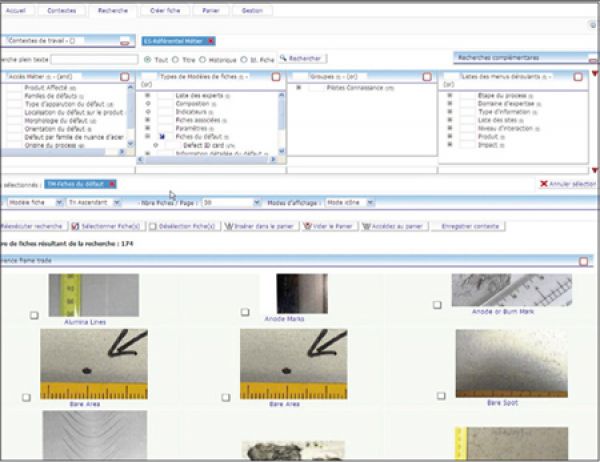Collapse the Accès Métier panel

[x=125, y=77]
